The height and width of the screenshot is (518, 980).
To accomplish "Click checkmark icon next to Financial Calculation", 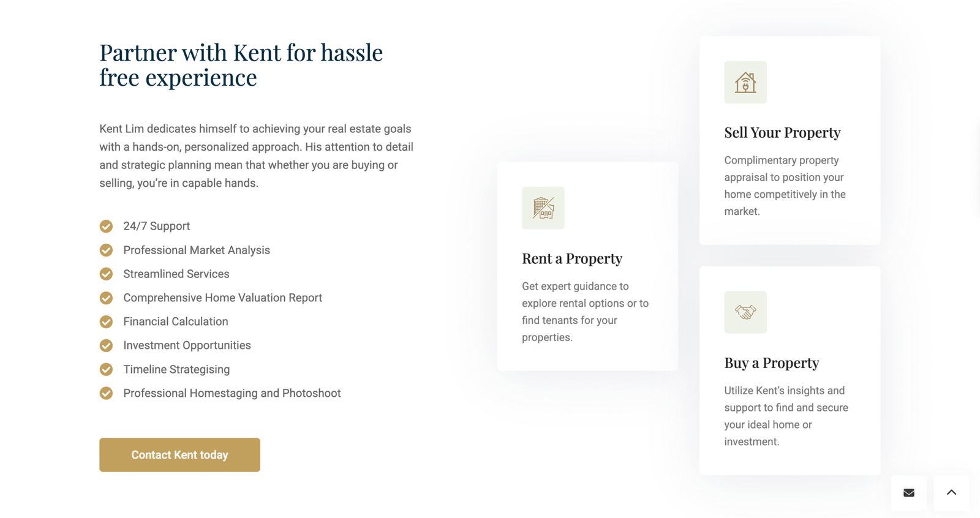I will point(106,322).
